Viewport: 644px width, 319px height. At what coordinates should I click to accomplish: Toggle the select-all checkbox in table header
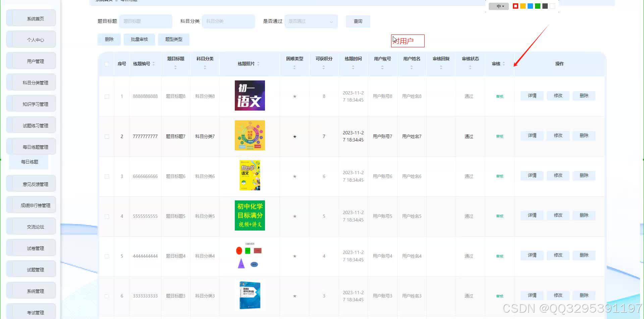107,64
